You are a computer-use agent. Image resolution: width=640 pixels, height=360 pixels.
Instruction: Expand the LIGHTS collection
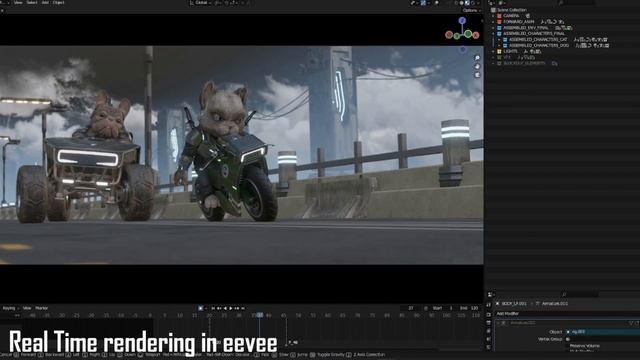click(493, 52)
